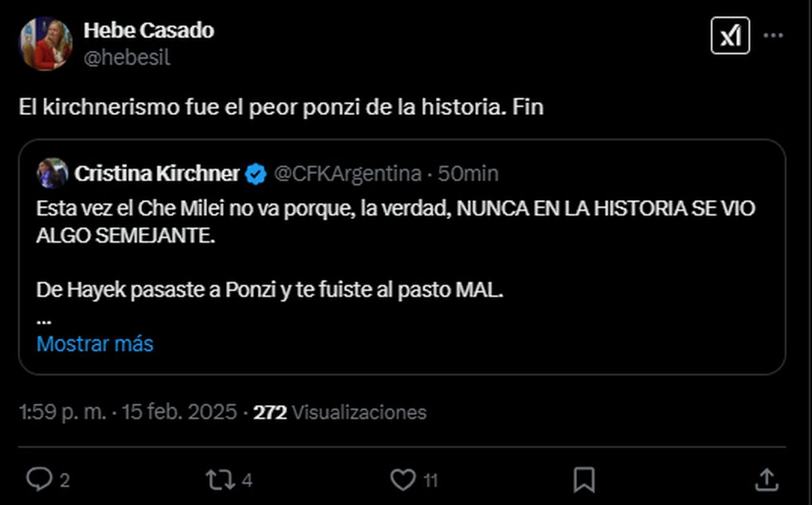Screen dimensions: 812x505
Task: Click the Hebe Casado display name
Action: point(148,30)
